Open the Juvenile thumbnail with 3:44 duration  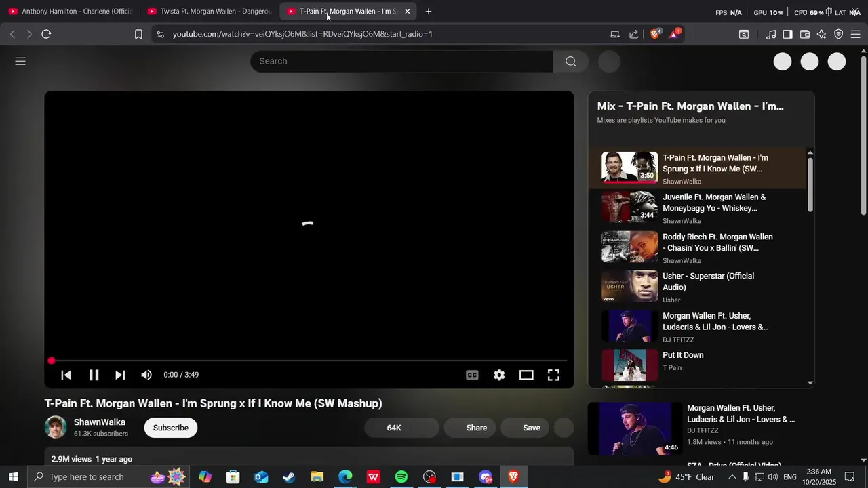click(630, 207)
